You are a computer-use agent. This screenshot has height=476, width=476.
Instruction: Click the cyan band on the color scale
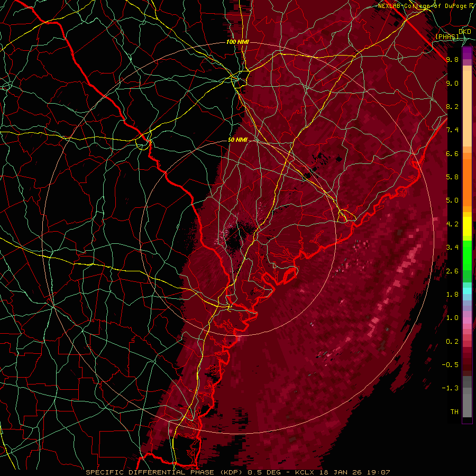(467, 290)
